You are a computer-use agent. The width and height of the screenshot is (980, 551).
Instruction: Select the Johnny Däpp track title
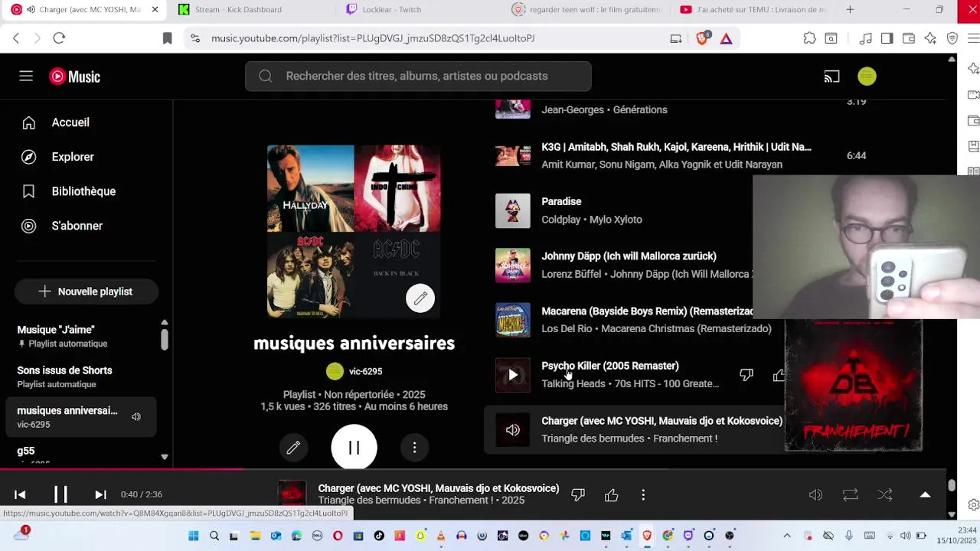[629, 256]
